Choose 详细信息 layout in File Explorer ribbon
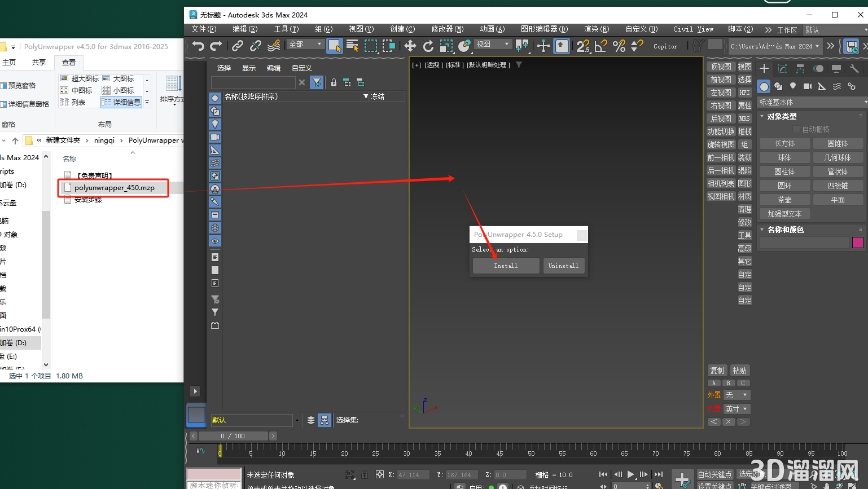 tap(121, 102)
